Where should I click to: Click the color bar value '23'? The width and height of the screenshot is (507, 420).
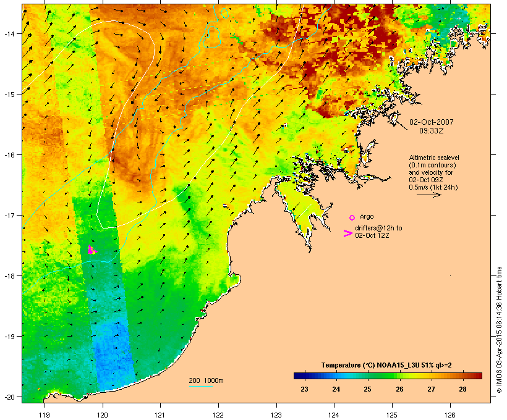(x=304, y=389)
